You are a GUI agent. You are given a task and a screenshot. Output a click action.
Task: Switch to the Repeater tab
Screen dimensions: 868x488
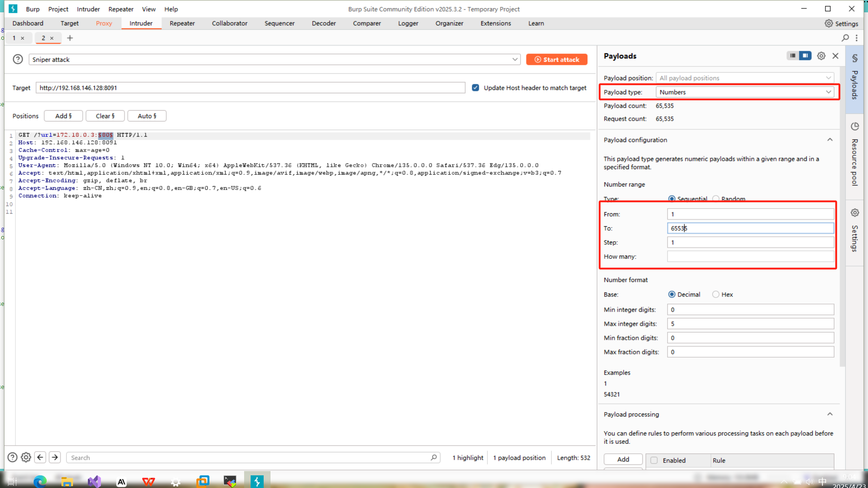click(x=182, y=23)
